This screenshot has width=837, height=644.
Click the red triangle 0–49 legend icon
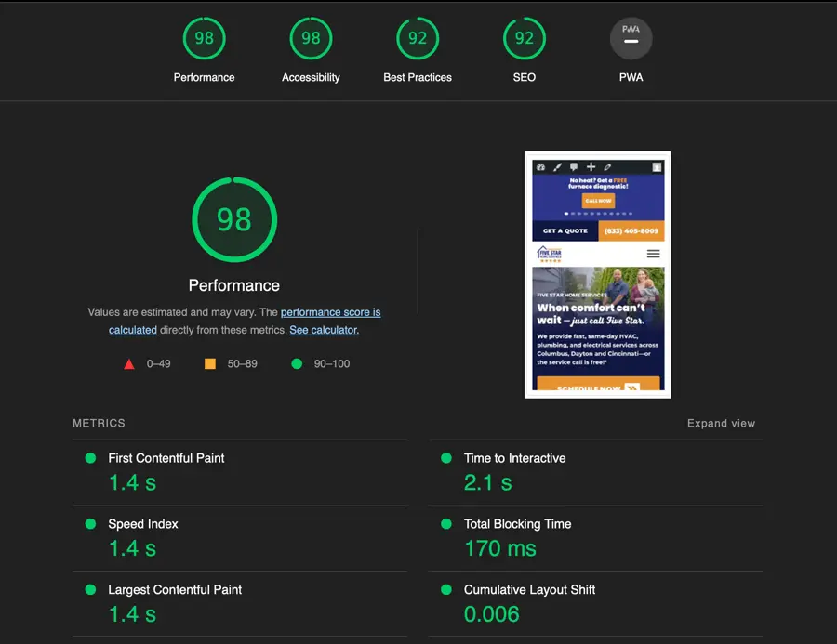click(129, 364)
